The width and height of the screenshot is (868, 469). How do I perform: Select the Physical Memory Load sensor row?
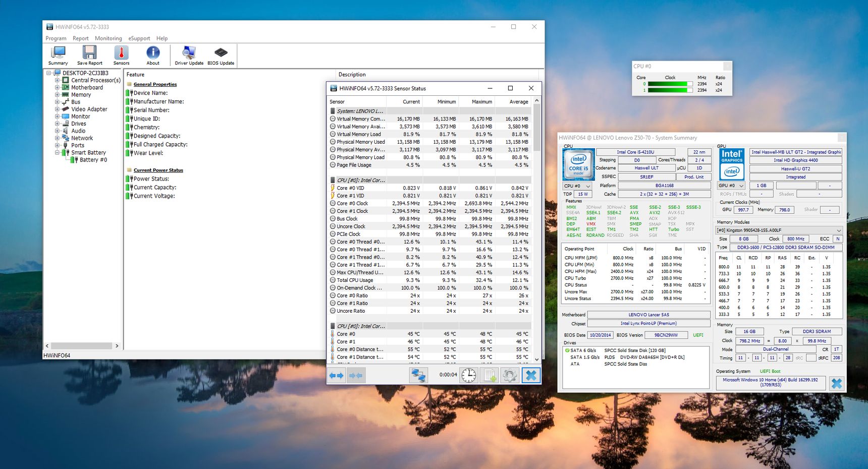(x=429, y=157)
